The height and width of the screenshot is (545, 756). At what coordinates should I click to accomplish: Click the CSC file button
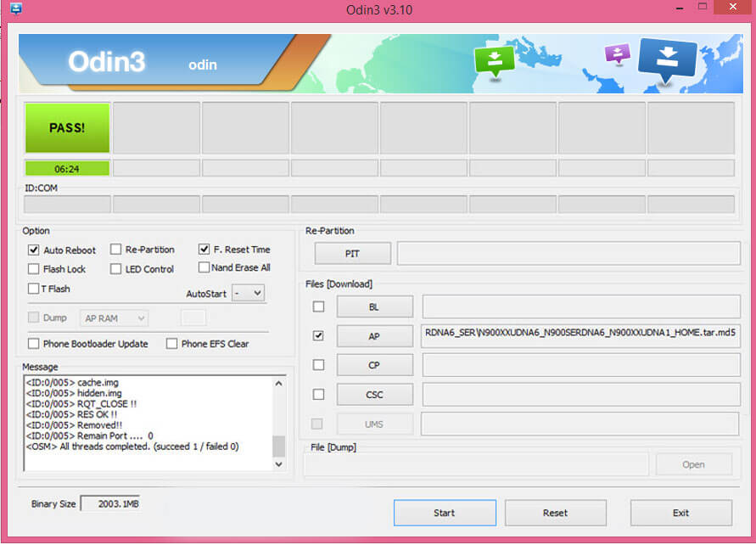[x=375, y=395]
